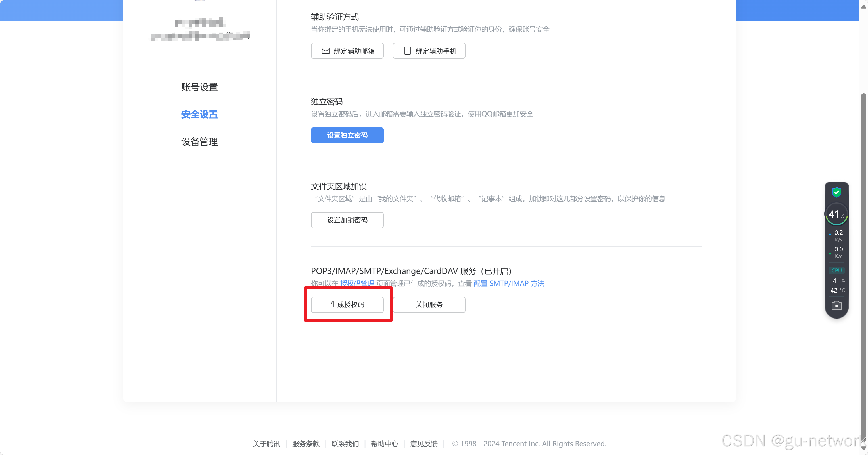Viewport: 868px width, 455px height.
Task: Click the upload speed indicator arrow
Action: [830, 235]
